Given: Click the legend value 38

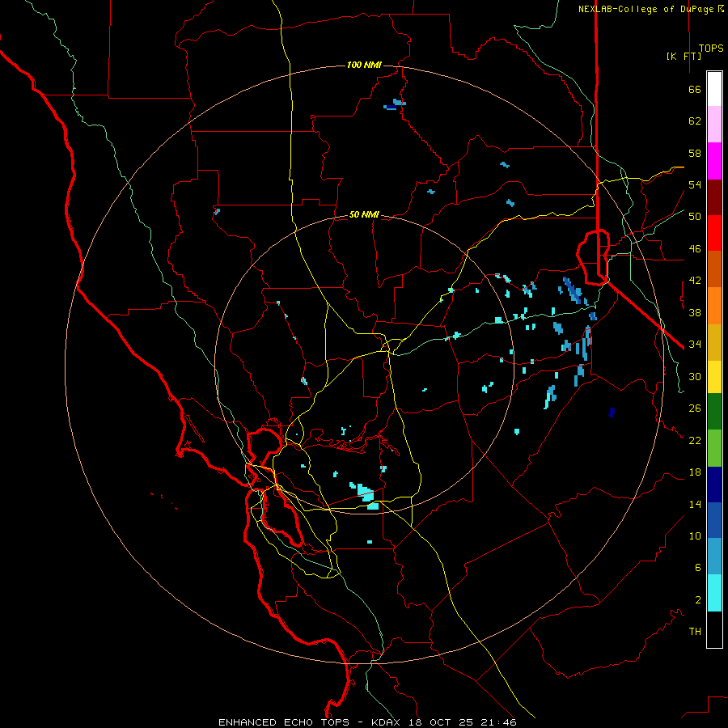Looking at the screenshot, I should (x=695, y=312).
